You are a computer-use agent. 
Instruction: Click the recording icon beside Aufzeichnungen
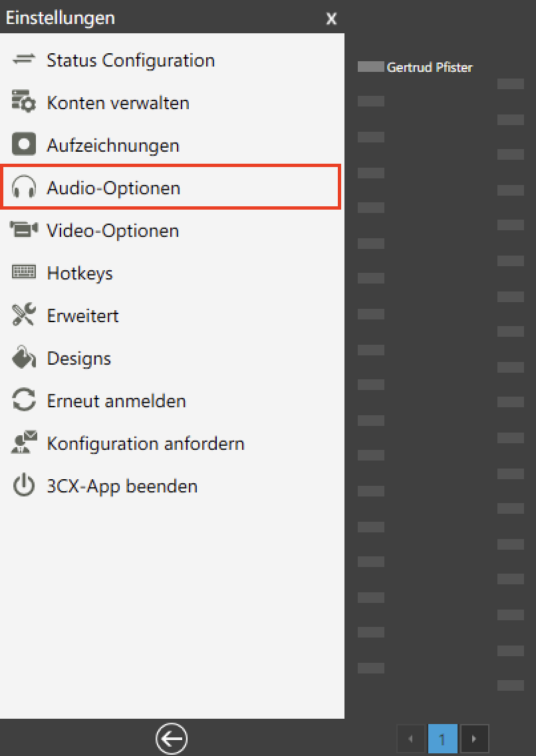(23, 145)
